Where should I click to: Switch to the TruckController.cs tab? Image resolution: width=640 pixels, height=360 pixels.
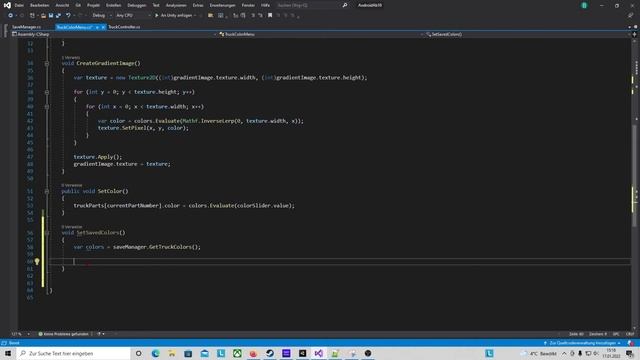[x=124, y=27]
